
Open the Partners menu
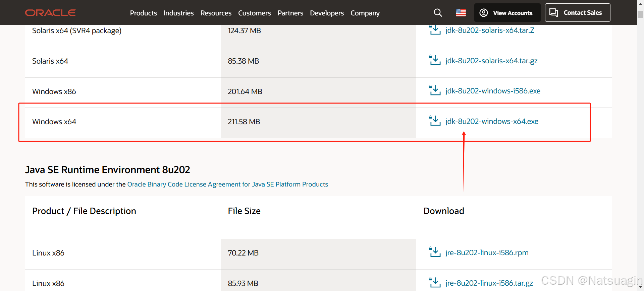290,13
